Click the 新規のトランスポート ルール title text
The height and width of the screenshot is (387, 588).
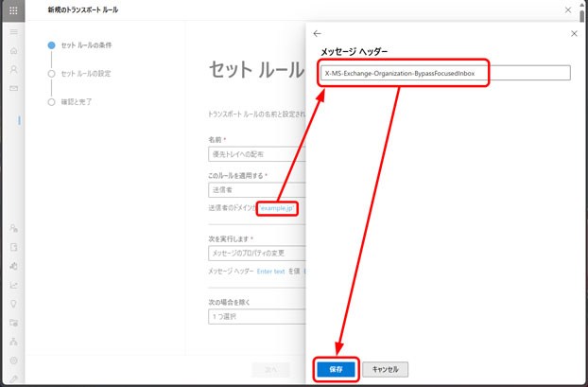click(x=83, y=10)
